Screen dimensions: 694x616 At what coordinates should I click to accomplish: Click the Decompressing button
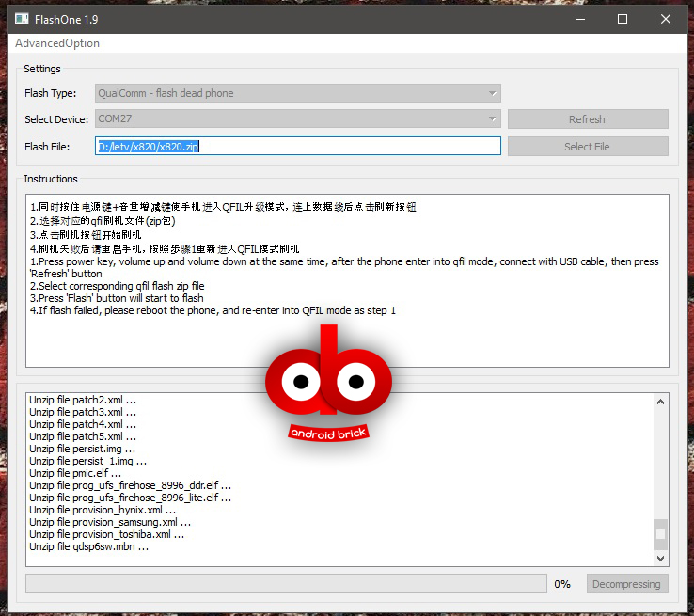coord(625,584)
